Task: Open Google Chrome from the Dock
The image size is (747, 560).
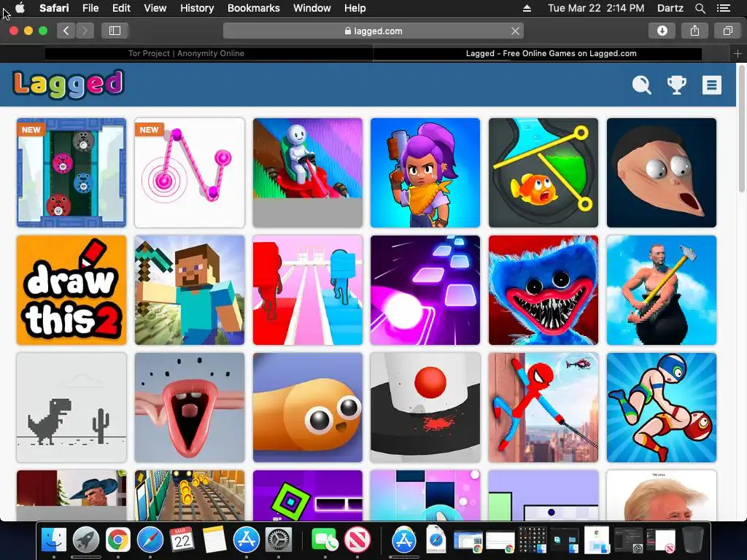Action: tap(118, 540)
